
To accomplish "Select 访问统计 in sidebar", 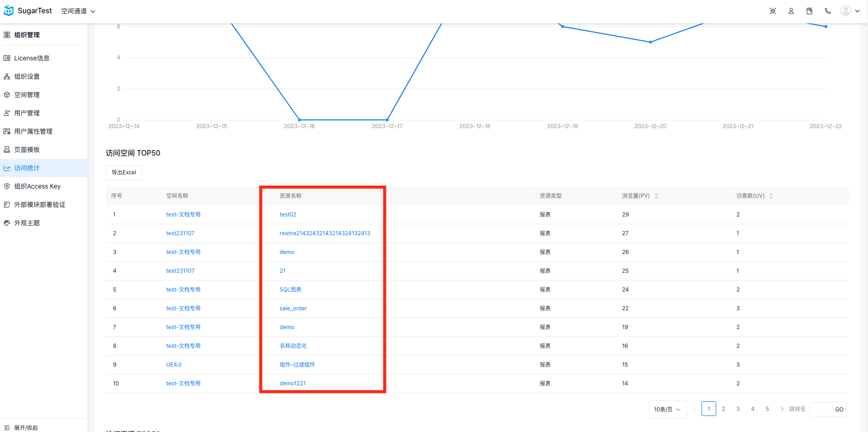I will pyautogui.click(x=43, y=168).
